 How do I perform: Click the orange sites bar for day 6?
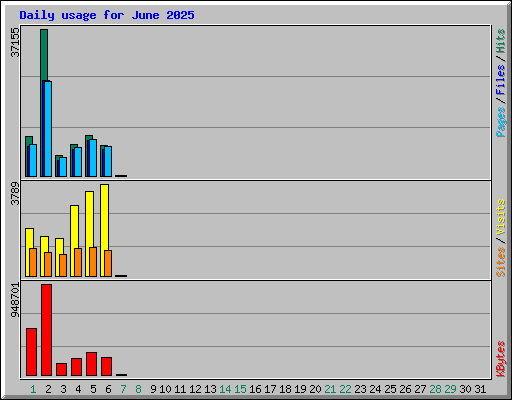(x=108, y=264)
